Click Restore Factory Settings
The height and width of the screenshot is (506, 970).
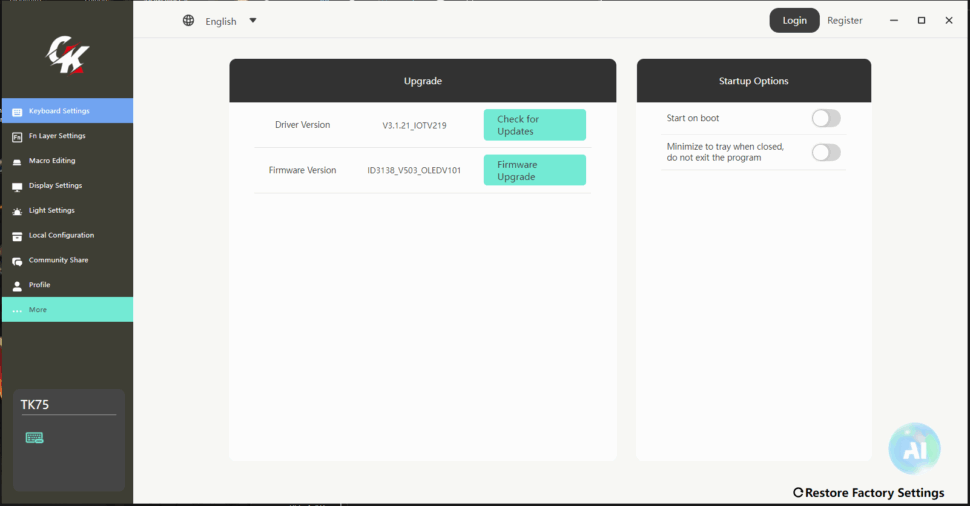click(x=868, y=492)
